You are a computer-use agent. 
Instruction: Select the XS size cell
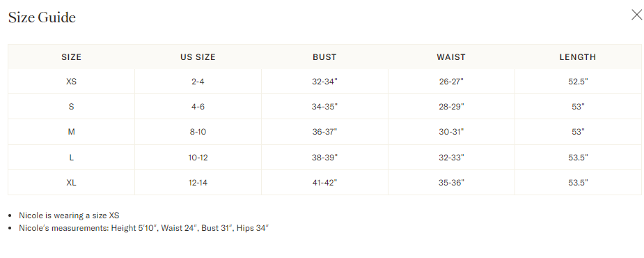pyautogui.click(x=72, y=82)
